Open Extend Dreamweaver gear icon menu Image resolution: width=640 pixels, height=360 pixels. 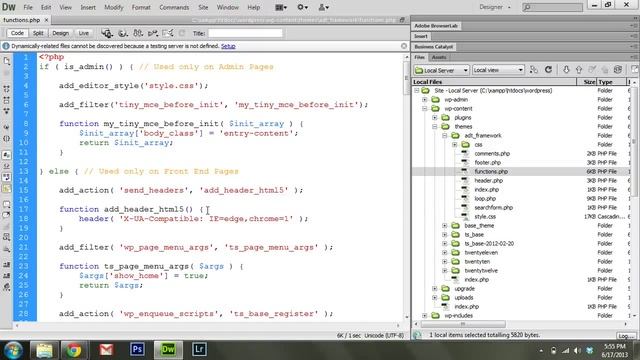(302, 7)
